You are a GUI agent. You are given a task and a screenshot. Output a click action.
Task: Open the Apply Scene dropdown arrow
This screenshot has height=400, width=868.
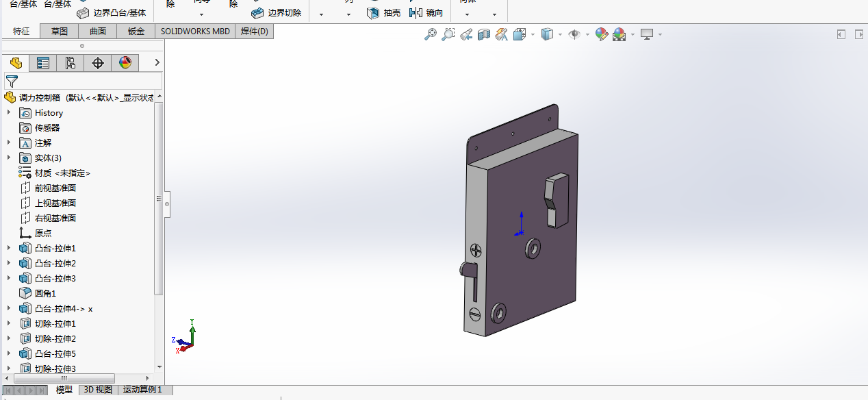tap(633, 34)
